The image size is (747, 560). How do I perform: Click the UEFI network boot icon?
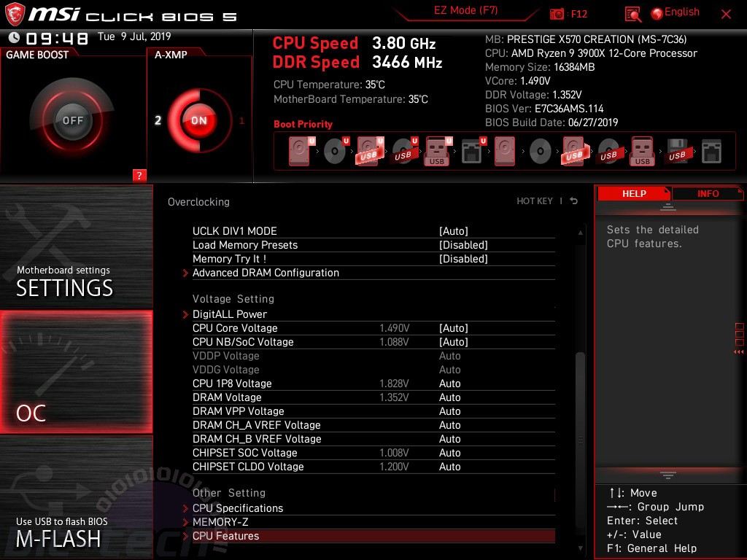point(473,152)
